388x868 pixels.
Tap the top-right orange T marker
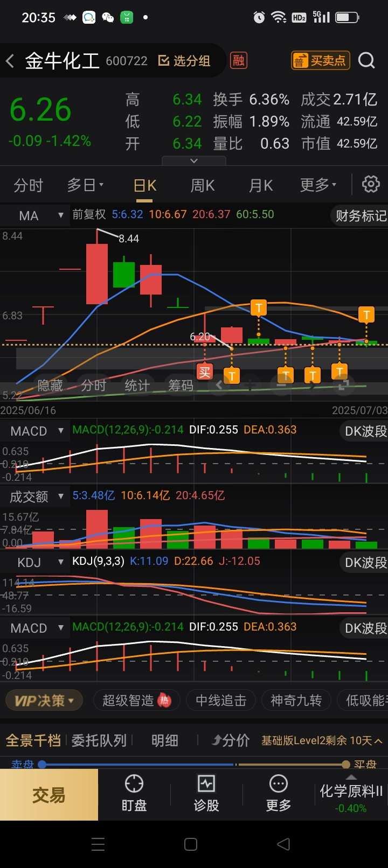366,315
